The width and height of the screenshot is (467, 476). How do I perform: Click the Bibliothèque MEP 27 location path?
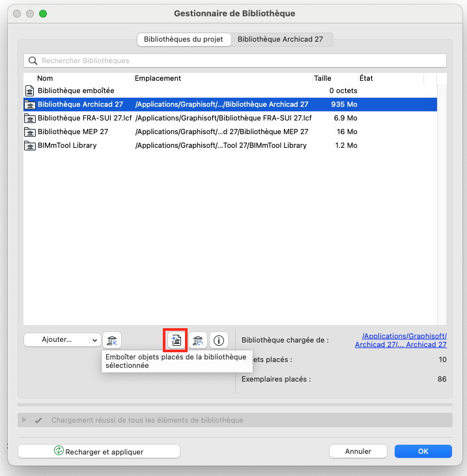221,132
